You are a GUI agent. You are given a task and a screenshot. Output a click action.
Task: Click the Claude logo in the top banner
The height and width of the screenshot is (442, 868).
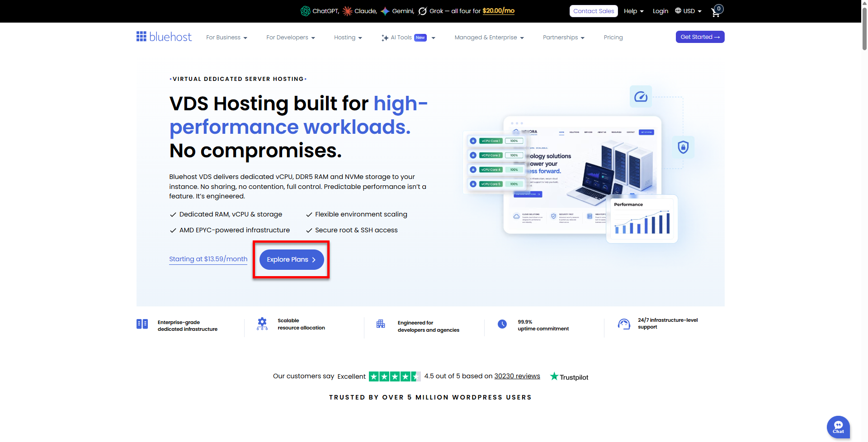pyautogui.click(x=347, y=11)
